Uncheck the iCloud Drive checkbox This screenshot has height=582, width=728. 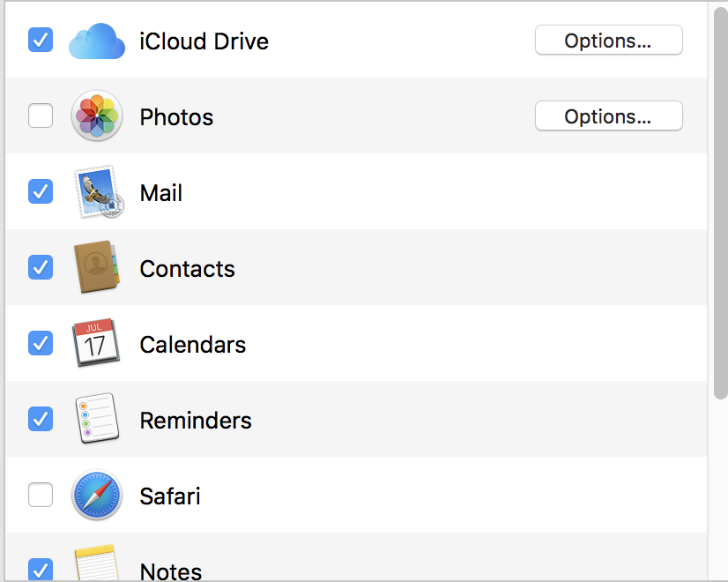[x=41, y=40]
